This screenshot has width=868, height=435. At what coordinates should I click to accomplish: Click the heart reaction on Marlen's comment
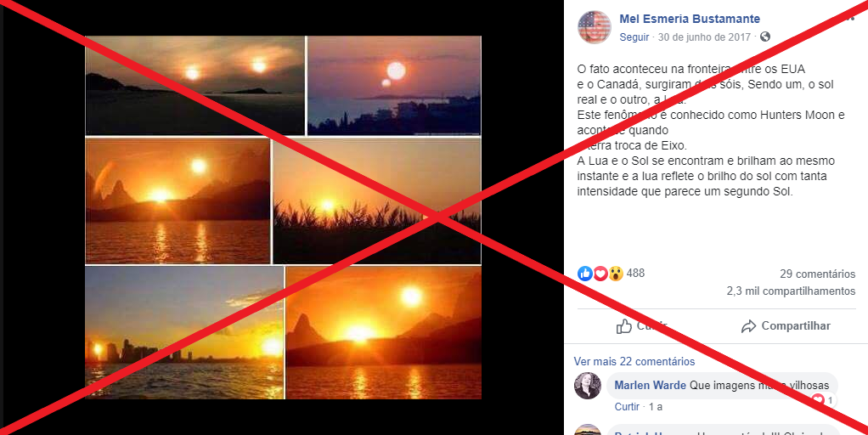click(x=818, y=399)
